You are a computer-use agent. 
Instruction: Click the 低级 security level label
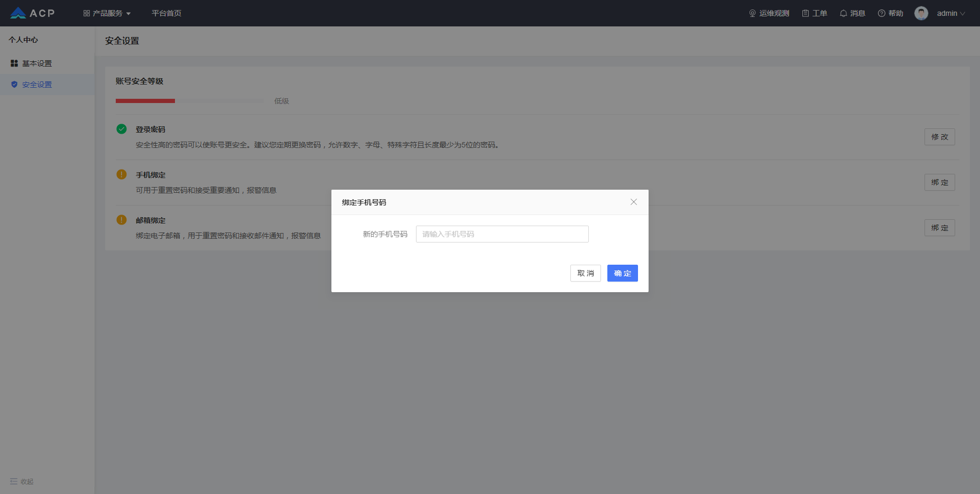[x=282, y=101]
